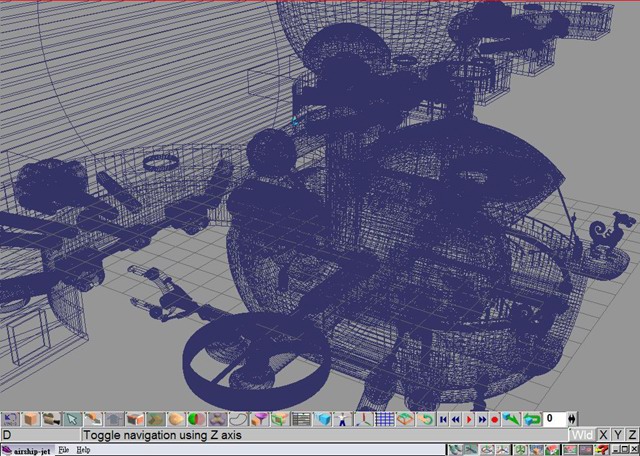
Task: Toggle Y axis navigation
Action: tap(617, 435)
